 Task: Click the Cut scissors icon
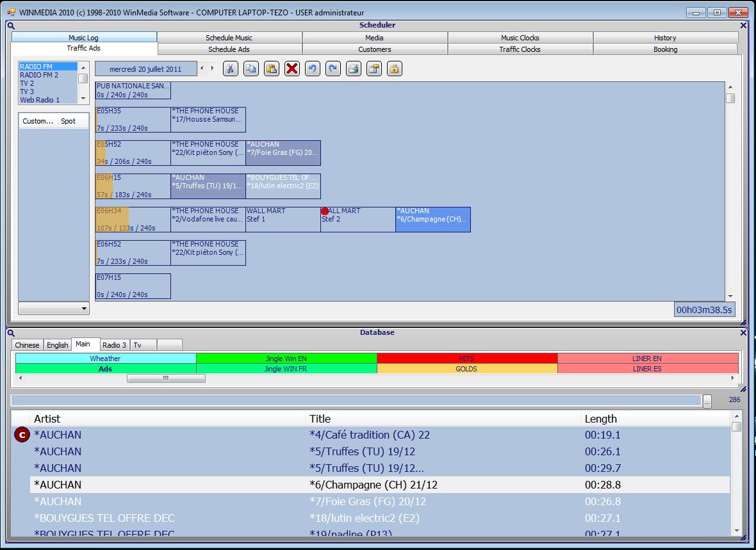tap(231, 69)
